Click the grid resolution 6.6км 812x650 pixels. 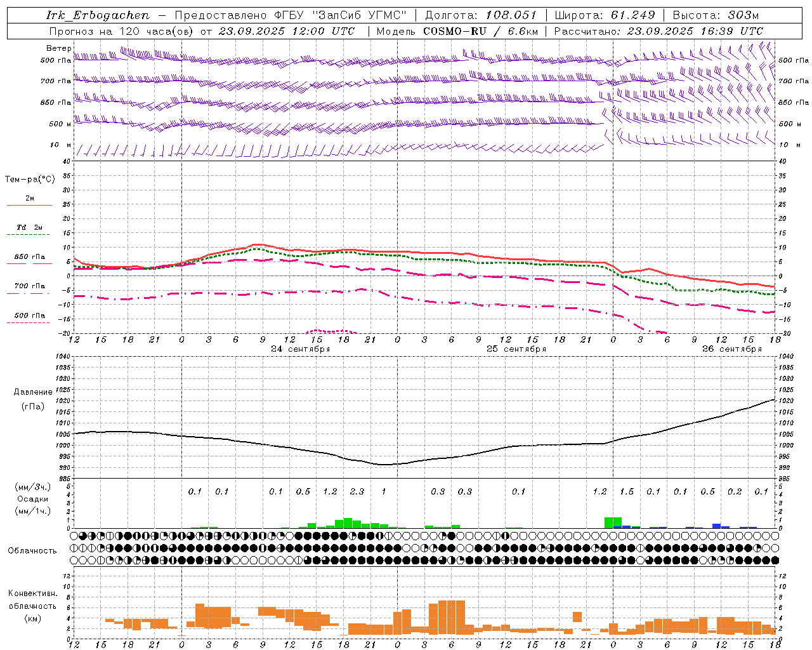pos(523,31)
